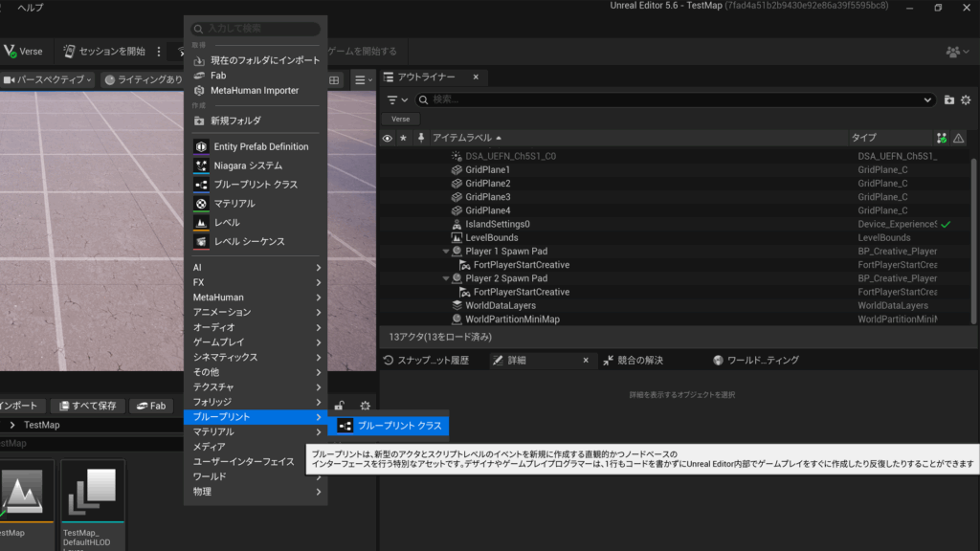This screenshot has width=980, height=551.
Task: Open the team members icon menu
Action: click(957, 52)
